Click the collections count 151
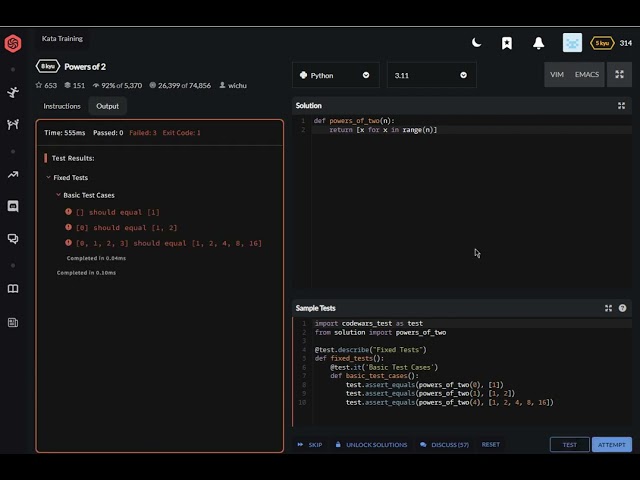 (x=75, y=85)
